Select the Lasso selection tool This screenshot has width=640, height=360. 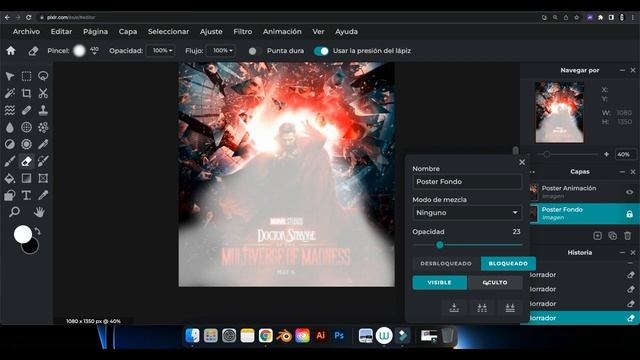[43, 76]
